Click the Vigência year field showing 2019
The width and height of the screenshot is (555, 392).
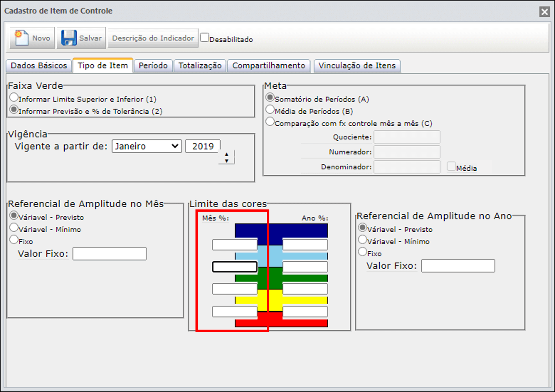(x=203, y=146)
